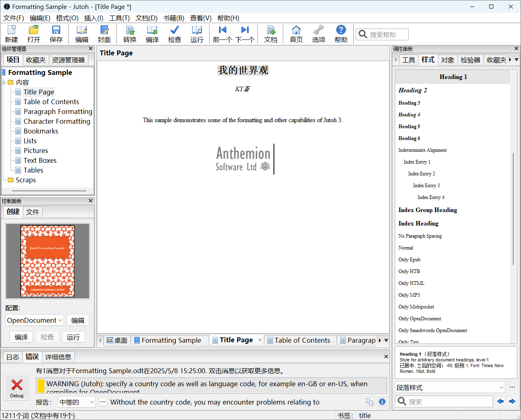Switch to the 资源管理器 tab

(68, 60)
